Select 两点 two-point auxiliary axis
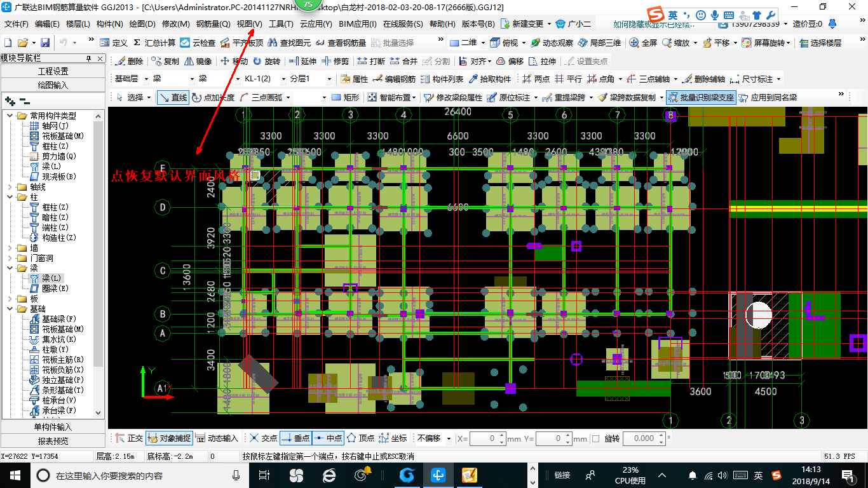 [x=536, y=79]
